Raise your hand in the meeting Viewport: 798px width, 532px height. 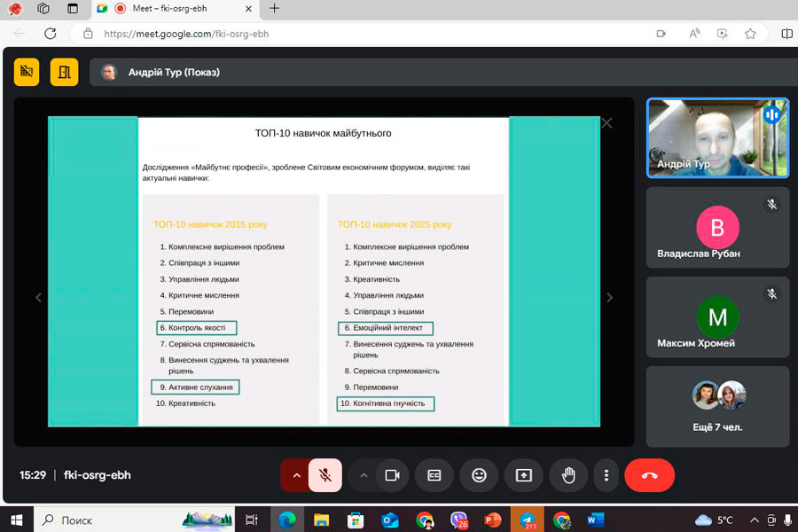coord(568,475)
